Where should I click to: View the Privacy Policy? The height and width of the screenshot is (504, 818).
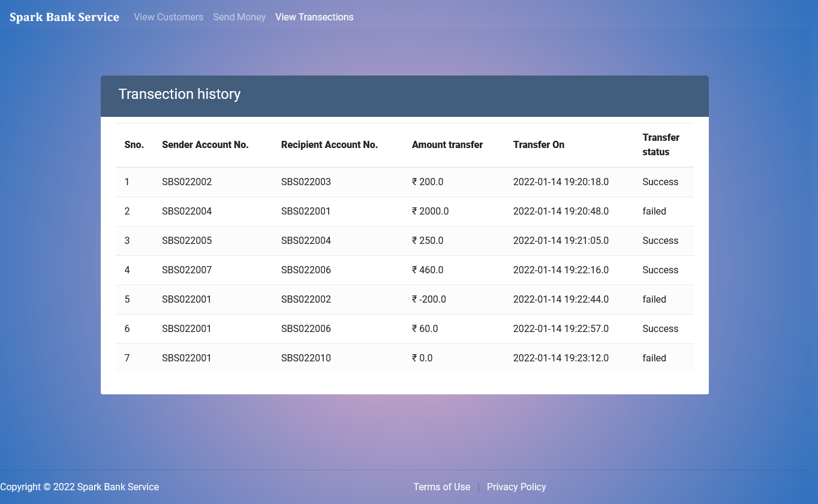(x=516, y=487)
